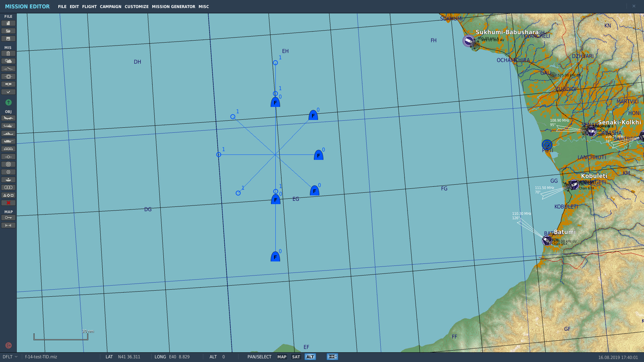The image size is (644, 362).
Task: Select the distance ruler measure tool
Action: [8, 225]
